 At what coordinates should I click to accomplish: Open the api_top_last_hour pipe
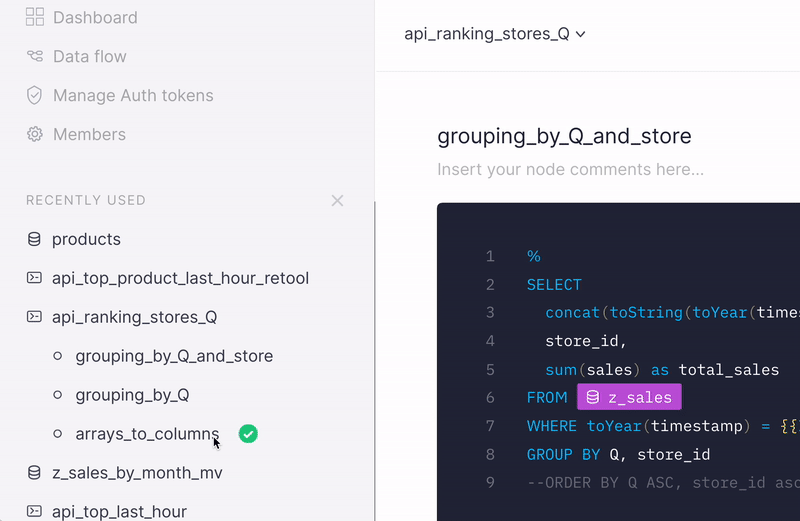[119, 511]
